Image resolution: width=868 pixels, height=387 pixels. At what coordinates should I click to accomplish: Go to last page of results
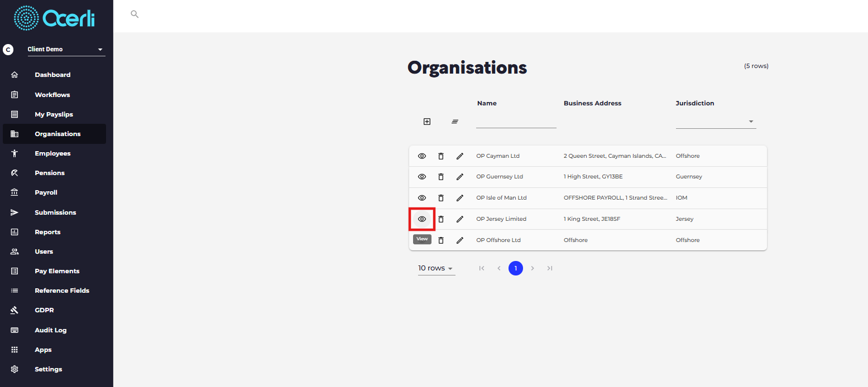[550, 268]
